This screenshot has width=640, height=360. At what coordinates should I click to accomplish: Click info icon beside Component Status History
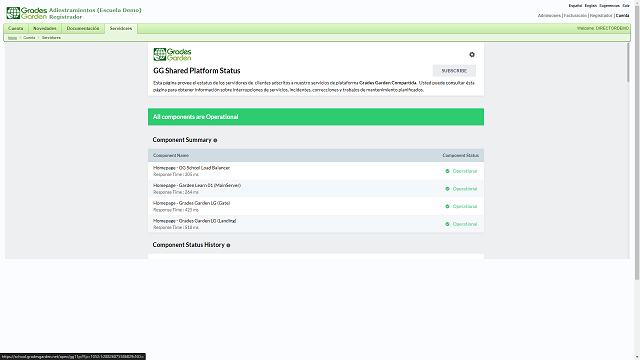228,245
